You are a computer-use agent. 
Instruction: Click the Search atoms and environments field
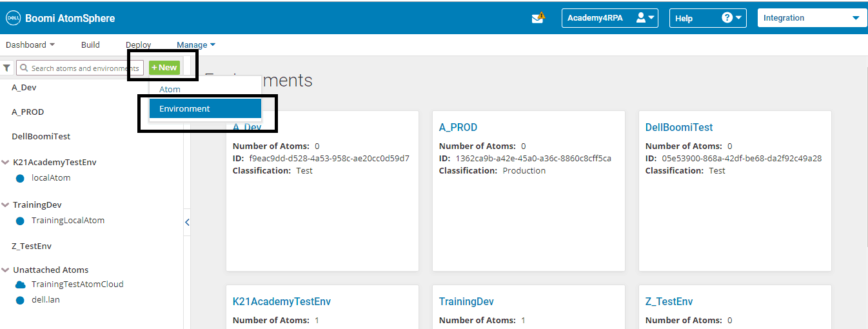pyautogui.click(x=79, y=68)
